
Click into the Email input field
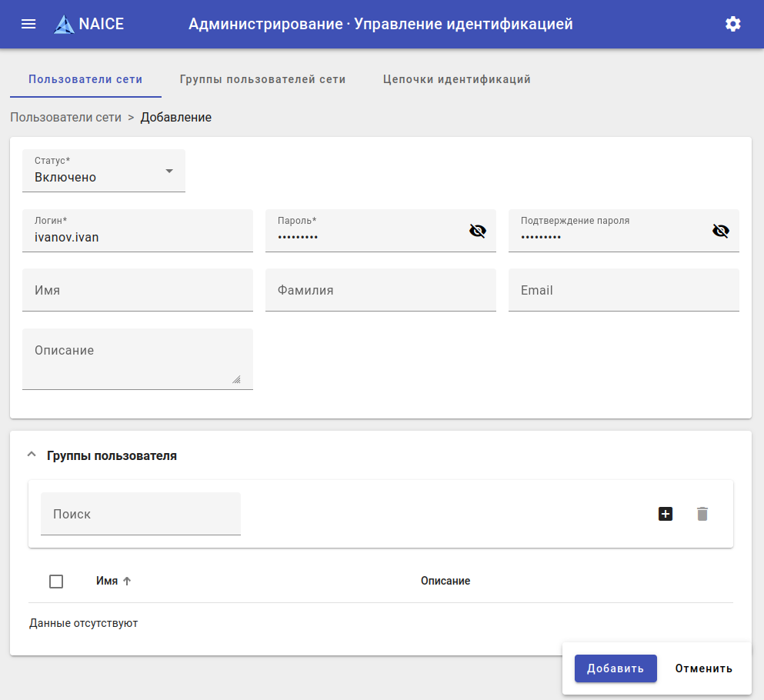point(623,291)
